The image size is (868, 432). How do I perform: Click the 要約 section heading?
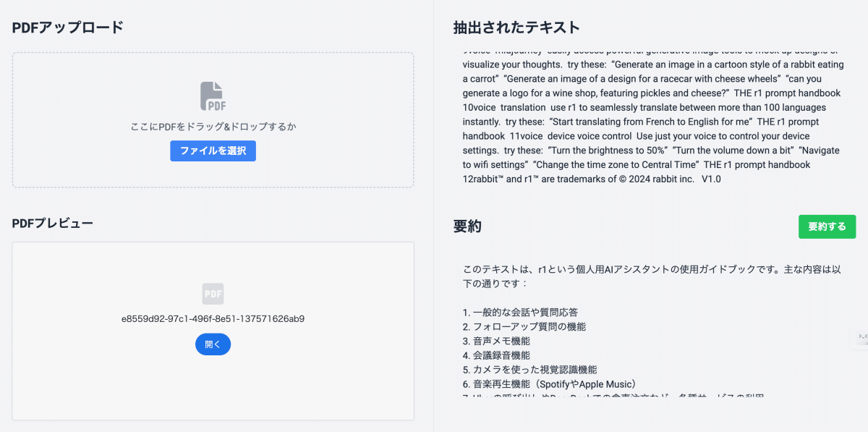click(x=467, y=226)
